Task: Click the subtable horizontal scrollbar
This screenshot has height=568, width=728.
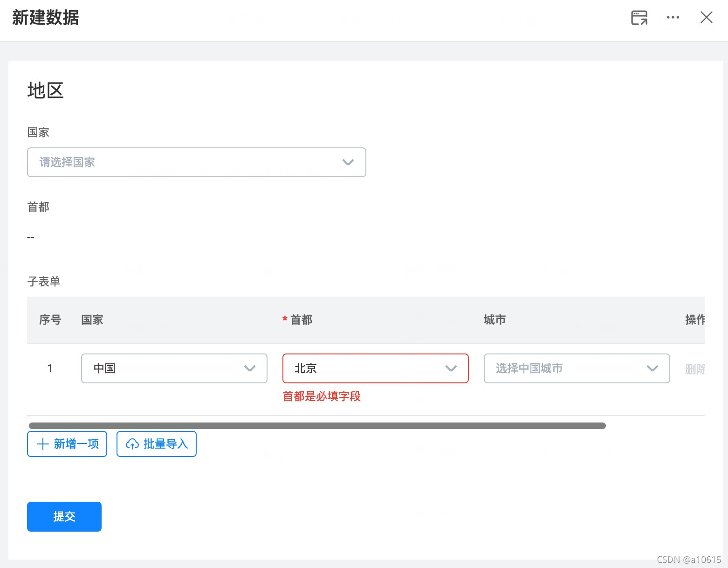Action: 317,426
